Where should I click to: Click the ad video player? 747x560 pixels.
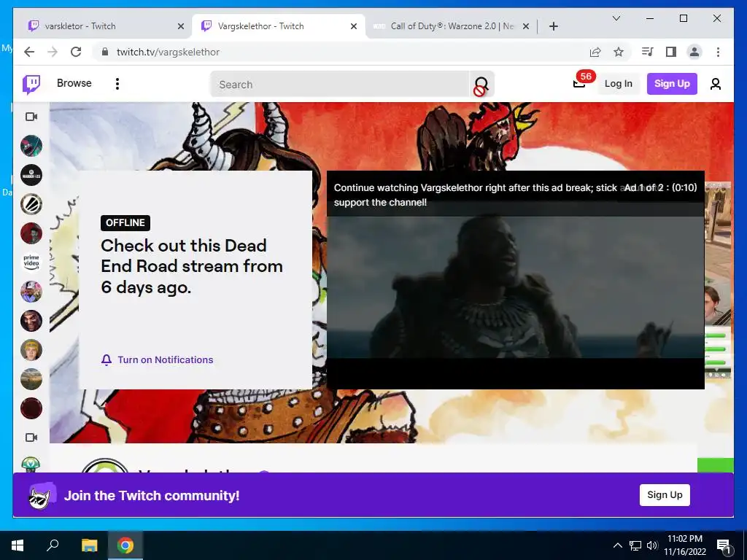(x=516, y=280)
